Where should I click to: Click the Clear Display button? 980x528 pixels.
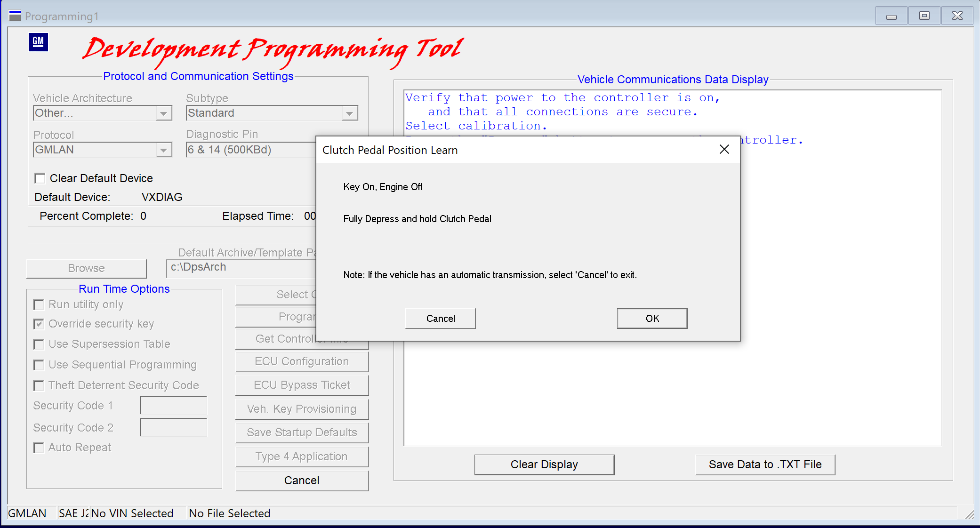544,464
